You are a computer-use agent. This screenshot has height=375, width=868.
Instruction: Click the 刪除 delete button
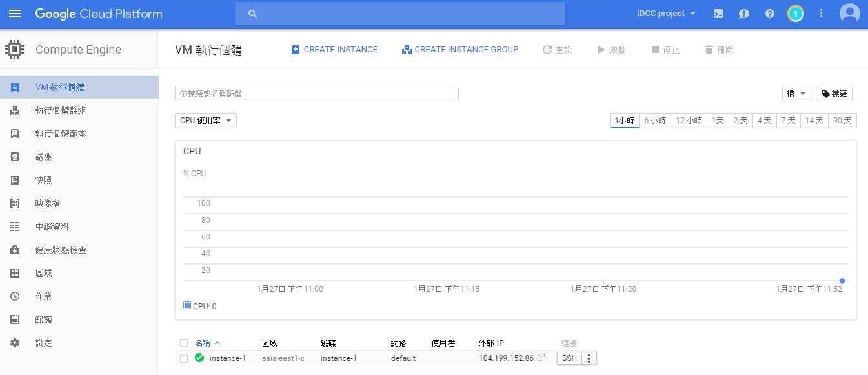pyautogui.click(x=719, y=50)
